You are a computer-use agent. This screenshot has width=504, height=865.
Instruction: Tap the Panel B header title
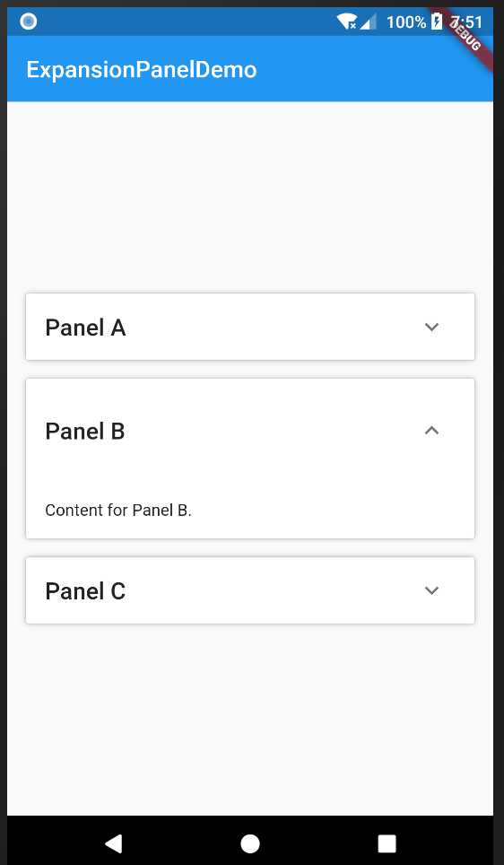pos(85,431)
